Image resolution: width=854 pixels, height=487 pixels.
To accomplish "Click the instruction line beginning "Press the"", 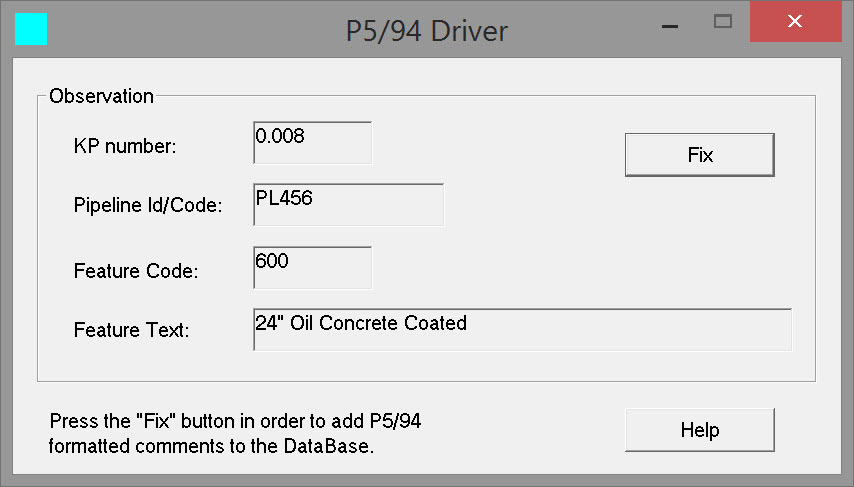I will (x=235, y=421).
